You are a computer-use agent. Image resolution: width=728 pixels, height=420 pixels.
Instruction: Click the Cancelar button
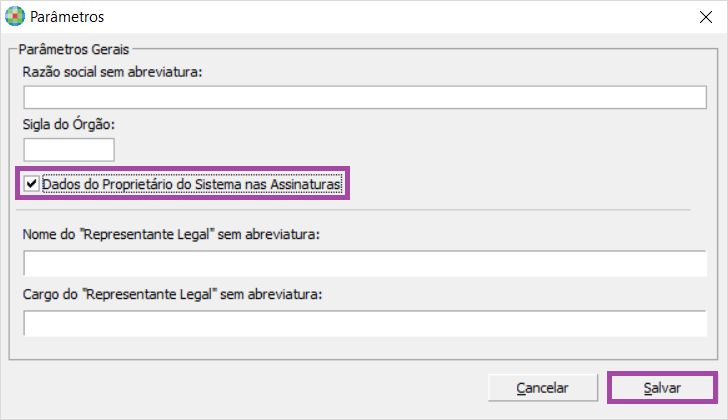(x=543, y=388)
